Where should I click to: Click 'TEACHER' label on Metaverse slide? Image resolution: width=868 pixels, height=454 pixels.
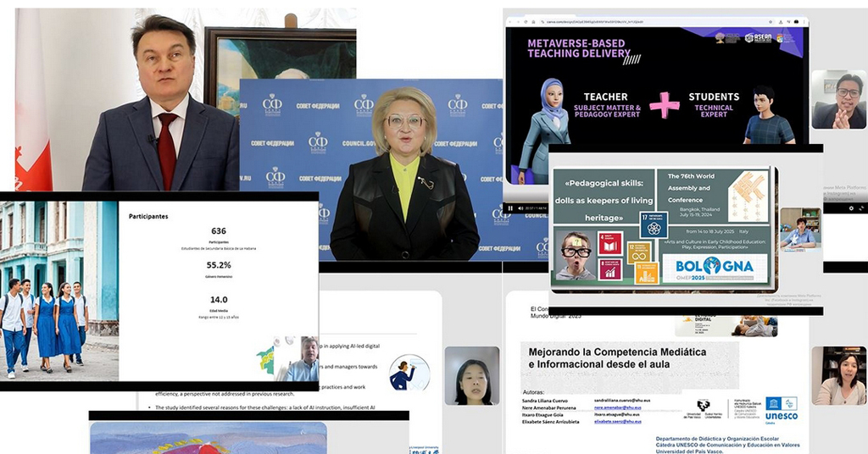pos(605,97)
